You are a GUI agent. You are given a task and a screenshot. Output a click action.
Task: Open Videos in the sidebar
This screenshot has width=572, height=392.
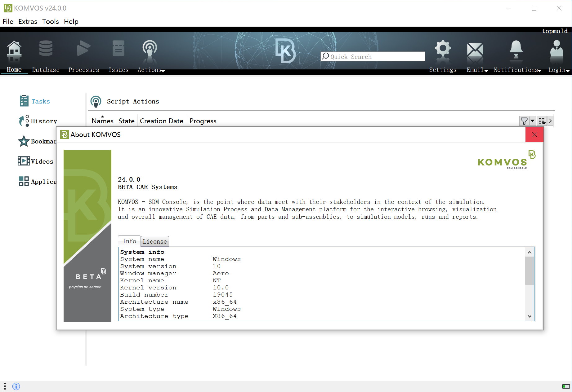coord(36,161)
